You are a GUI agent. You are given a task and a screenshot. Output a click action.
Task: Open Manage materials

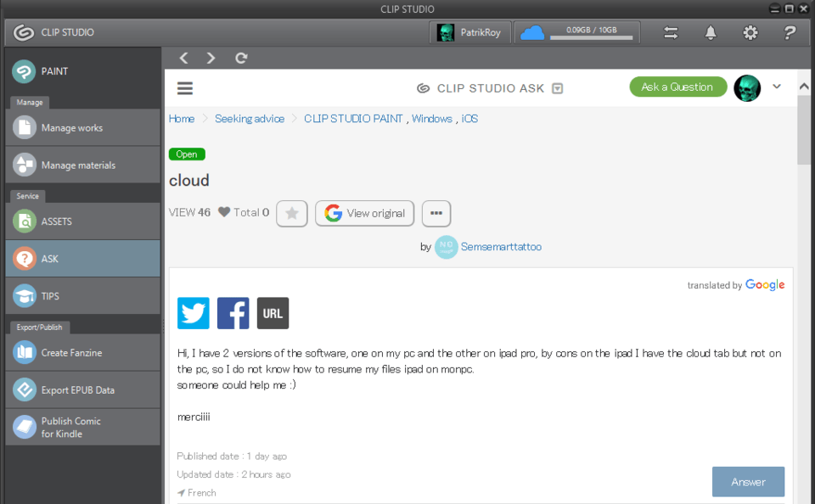[x=82, y=165]
